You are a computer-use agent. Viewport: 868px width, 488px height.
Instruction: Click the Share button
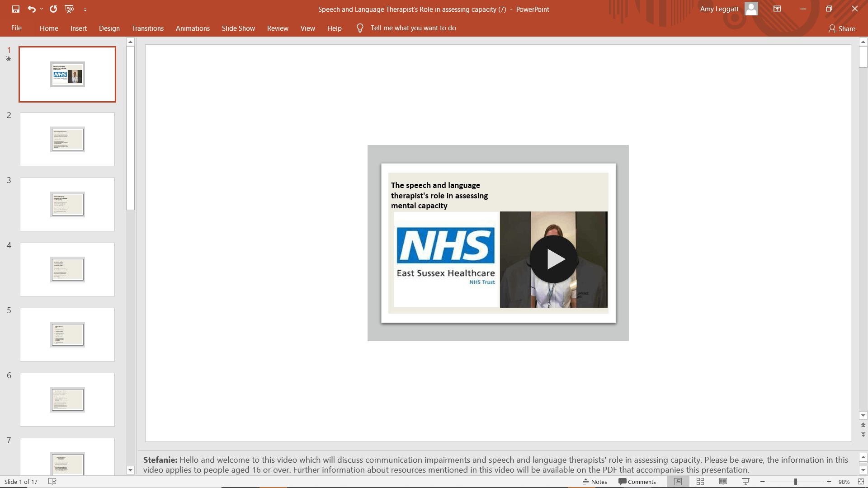tap(842, 28)
